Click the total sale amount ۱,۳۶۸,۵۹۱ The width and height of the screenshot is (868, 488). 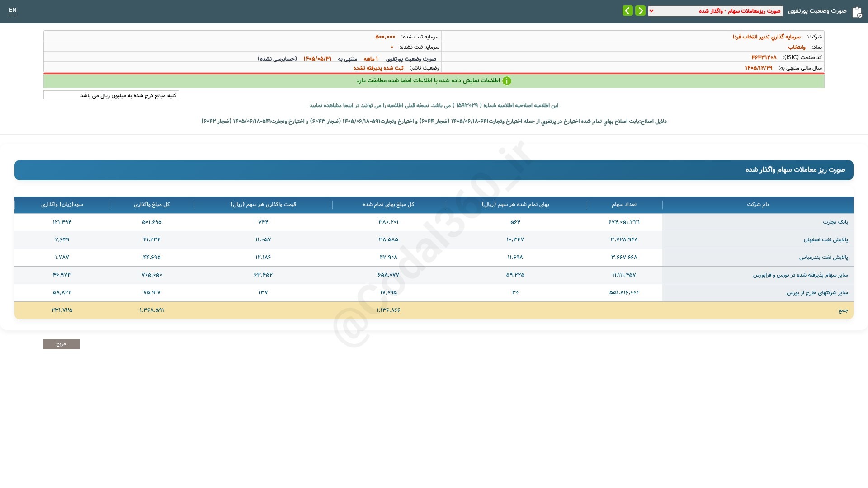(152, 310)
